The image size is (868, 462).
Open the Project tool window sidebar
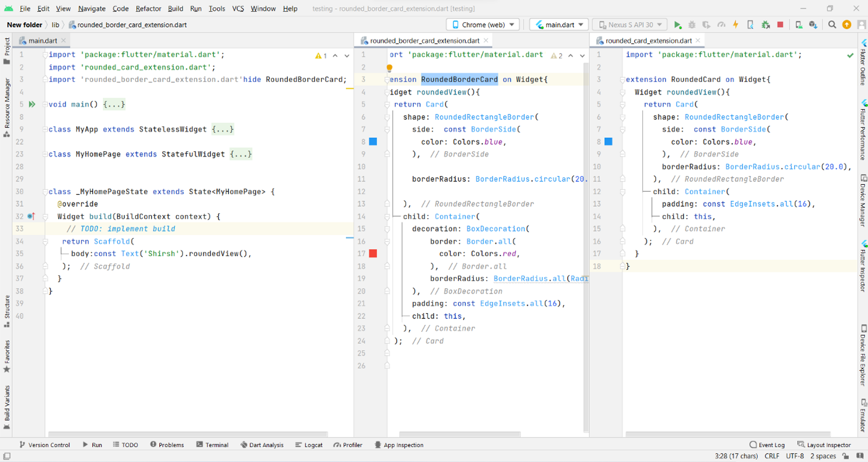pos(7,50)
